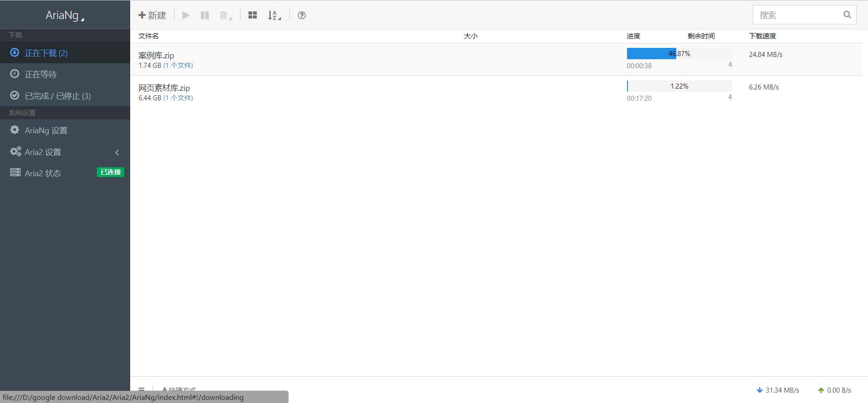The image size is (868, 403).
Task: Click speed value 24.84 MB/s
Action: click(x=766, y=55)
